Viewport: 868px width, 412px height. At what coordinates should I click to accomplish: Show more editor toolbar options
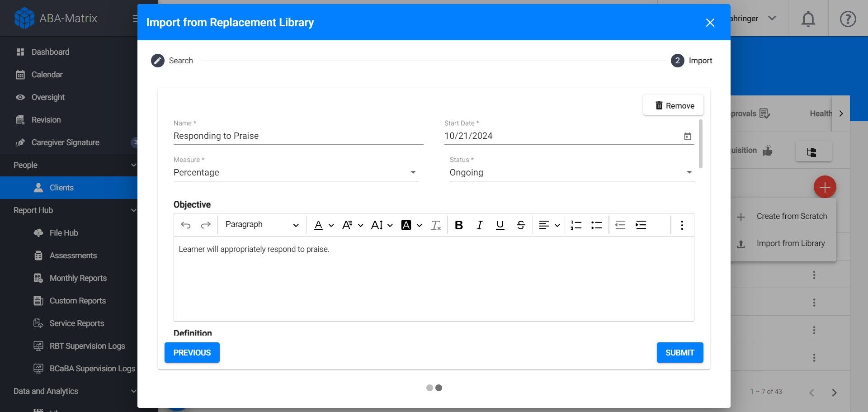(x=682, y=225)
